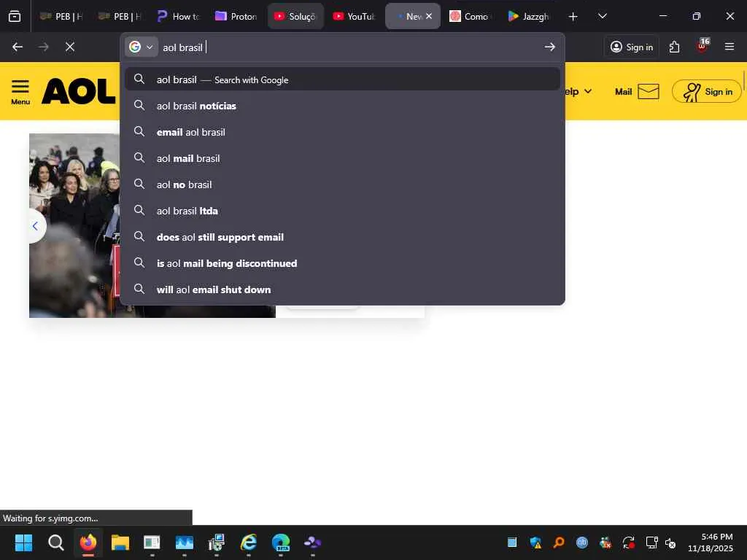
Task: Switch to the Jazzgh tab
Action: 530,16
